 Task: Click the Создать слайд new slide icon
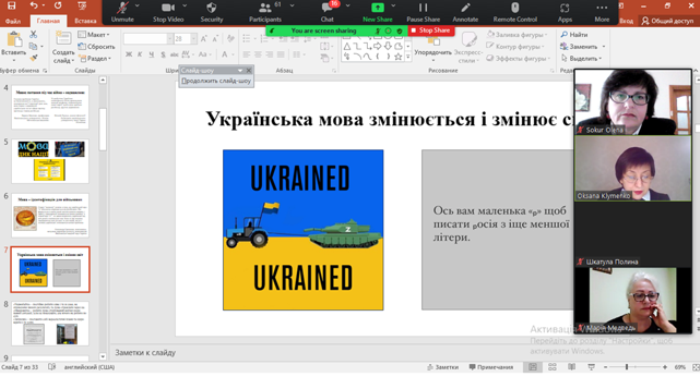[x=63, y=39]
